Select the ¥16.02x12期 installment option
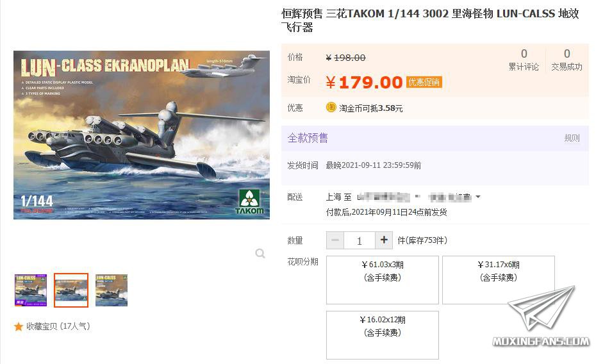 pyautogui.click(x=383, y=335)
